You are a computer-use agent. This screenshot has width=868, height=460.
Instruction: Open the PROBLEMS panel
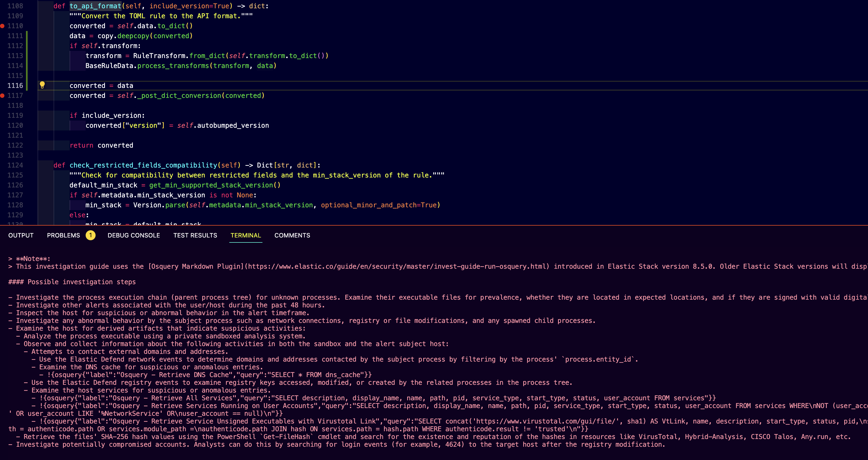(x=63, y=236)
